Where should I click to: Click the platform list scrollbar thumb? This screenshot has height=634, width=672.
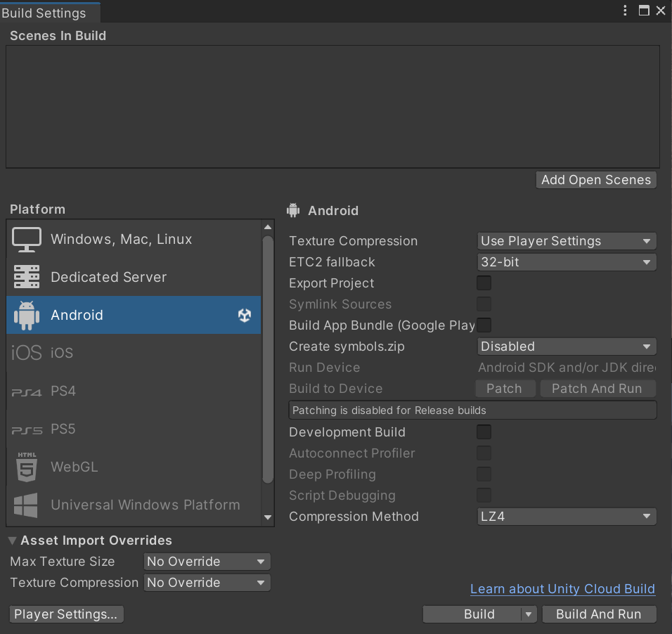(x=268, y=359)
